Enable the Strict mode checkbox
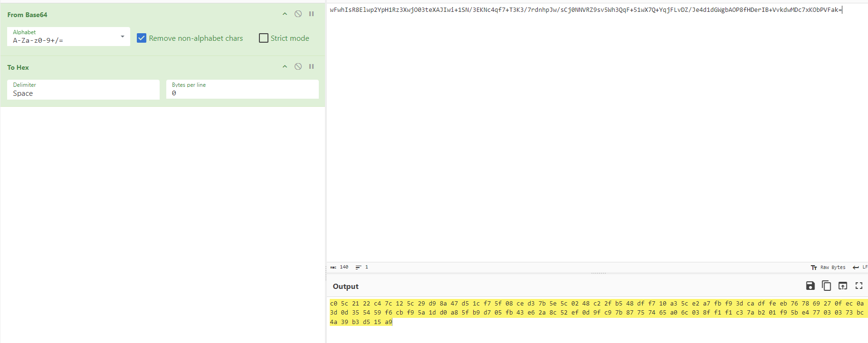 (264, 38)
